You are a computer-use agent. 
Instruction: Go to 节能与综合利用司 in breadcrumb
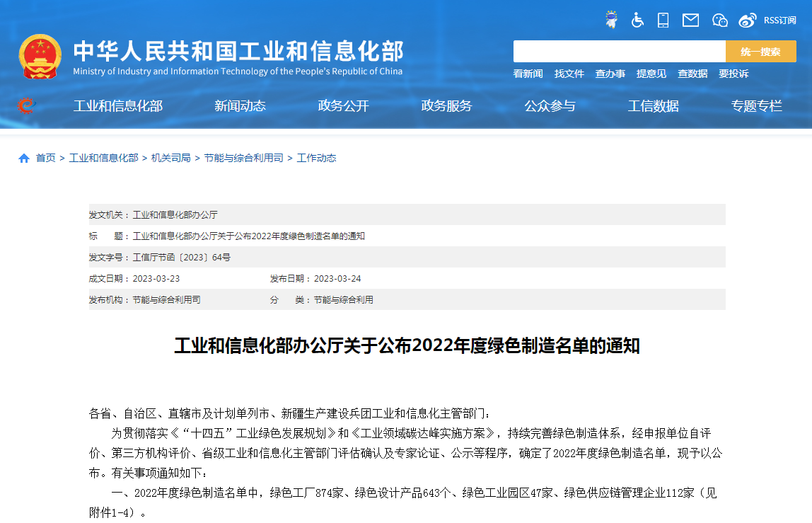tap(243, 158)
